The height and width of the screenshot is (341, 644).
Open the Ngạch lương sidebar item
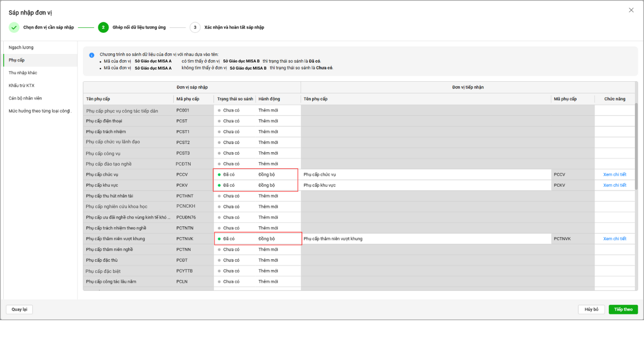[x=40, y=47]
